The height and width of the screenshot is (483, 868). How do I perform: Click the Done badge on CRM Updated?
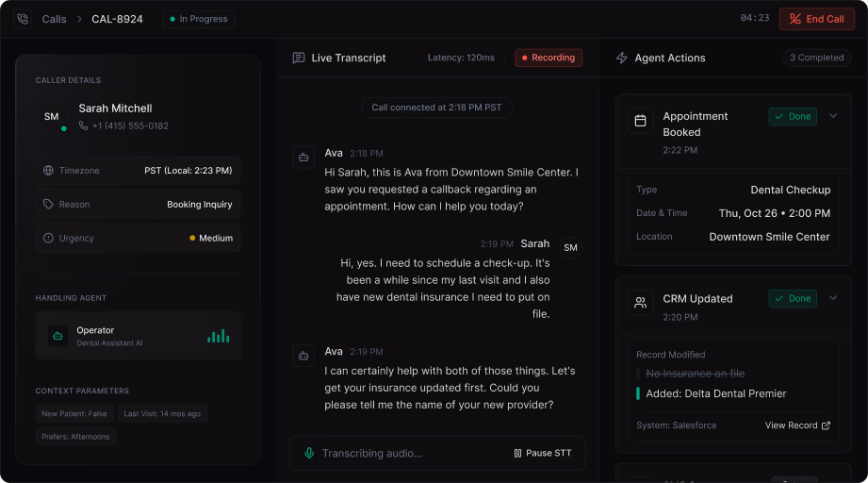tap(793, 298)
